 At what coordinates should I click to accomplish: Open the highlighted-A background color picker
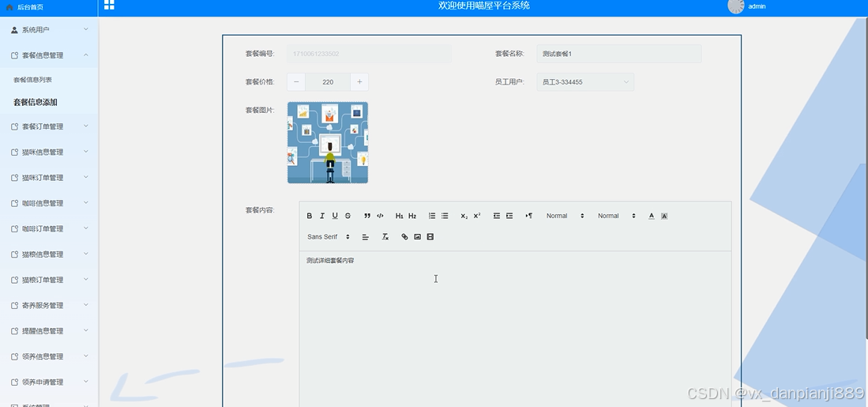[x=664, y=216]
